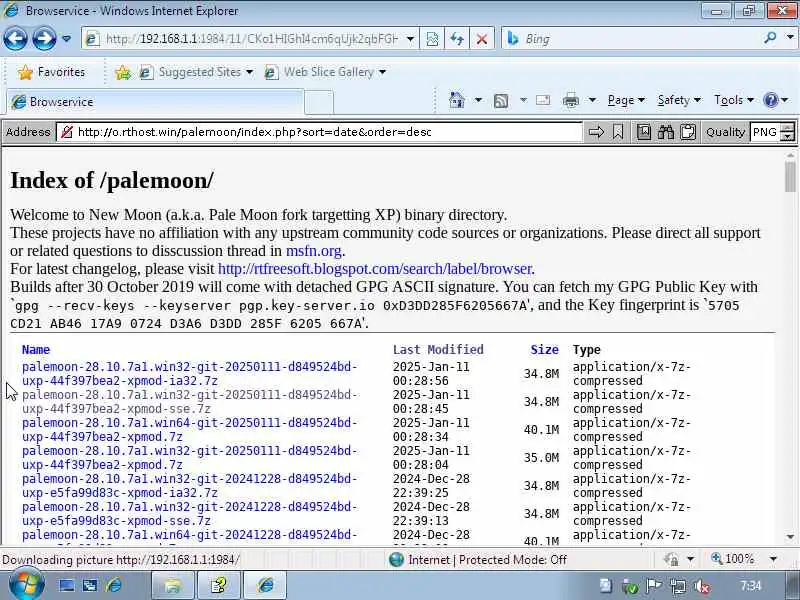
Task: Expand the zoom level dropdown arrow
Action: (773, 559)
